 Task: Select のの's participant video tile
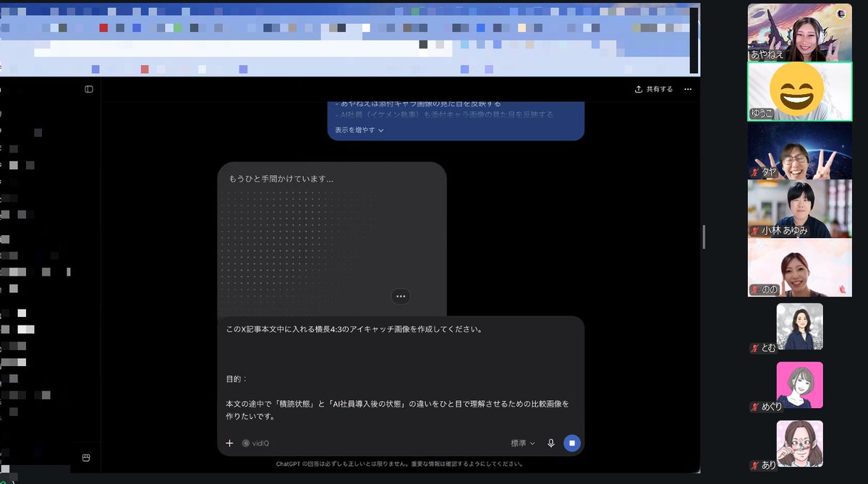799,268
